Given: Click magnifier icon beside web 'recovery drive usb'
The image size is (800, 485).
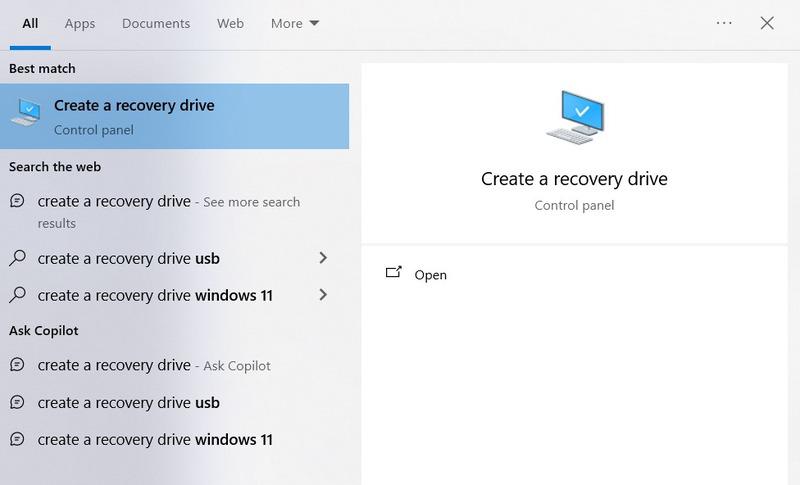Looking at the screenshot, I should click(17, 258).
